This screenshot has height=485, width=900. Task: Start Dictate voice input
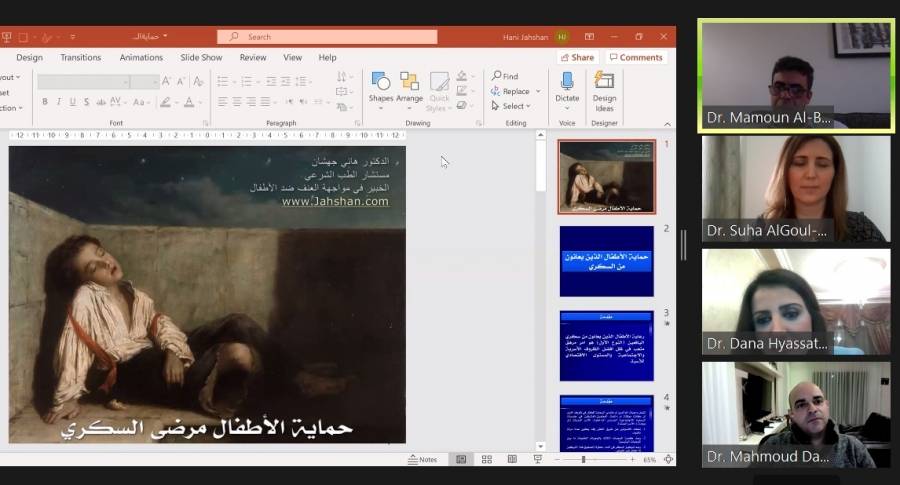(x=567, y=87)
